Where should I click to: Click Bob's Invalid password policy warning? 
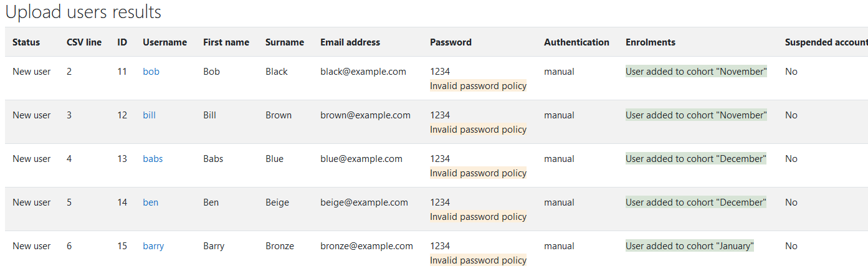click(x=479, y=86)
